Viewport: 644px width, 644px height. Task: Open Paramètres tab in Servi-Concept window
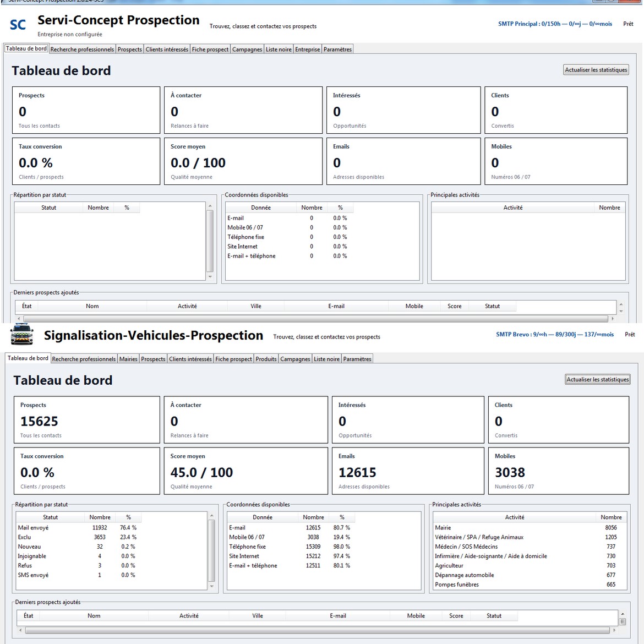[337, 50]
